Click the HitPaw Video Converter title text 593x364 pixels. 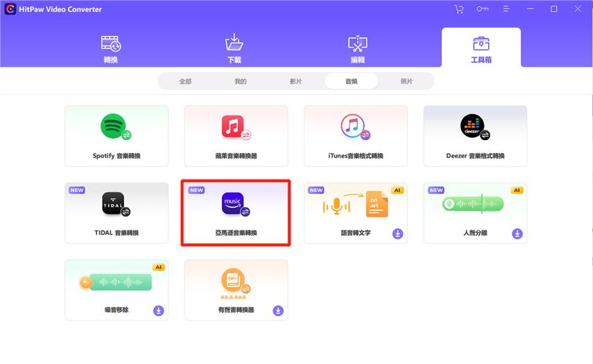point(60,9)
